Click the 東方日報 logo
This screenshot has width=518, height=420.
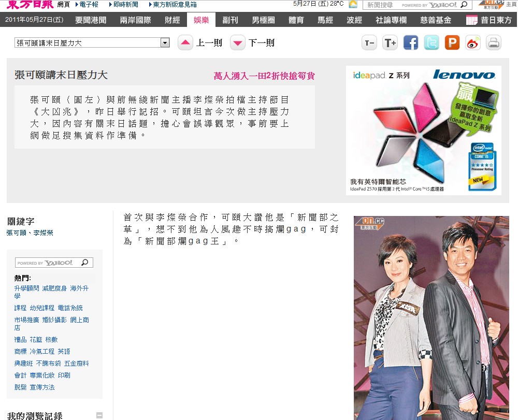tap(30, 4)
